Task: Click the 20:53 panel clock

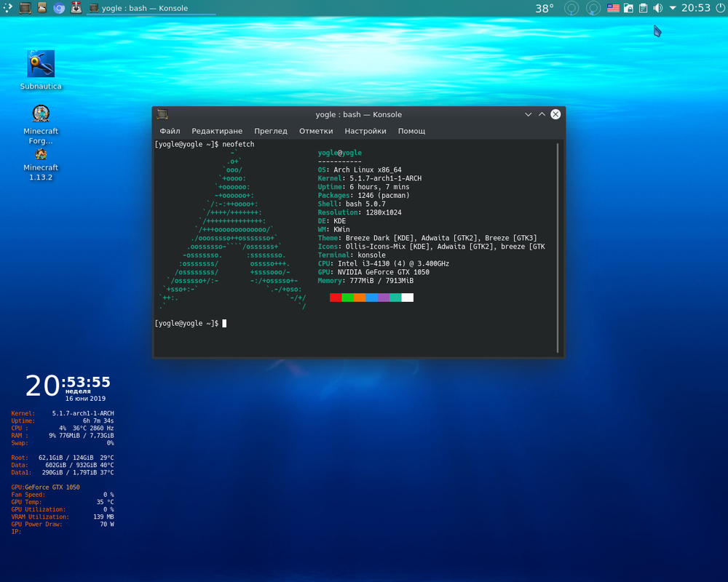Action: coord(695,8)
